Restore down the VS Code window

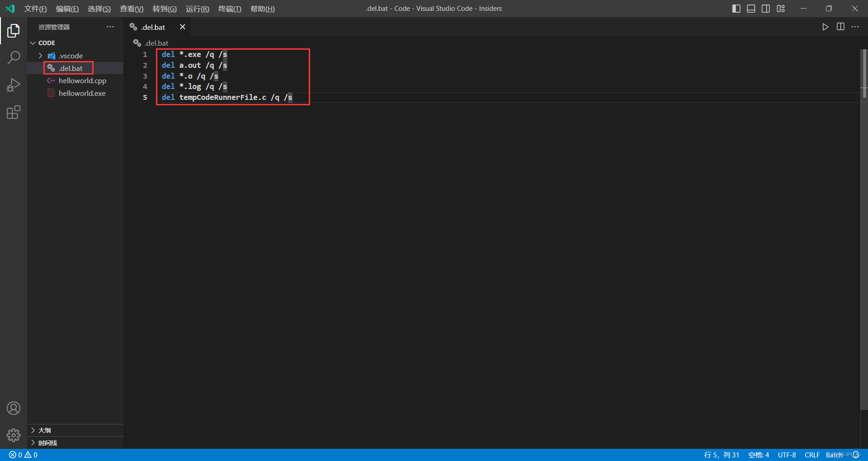[829, 9]
